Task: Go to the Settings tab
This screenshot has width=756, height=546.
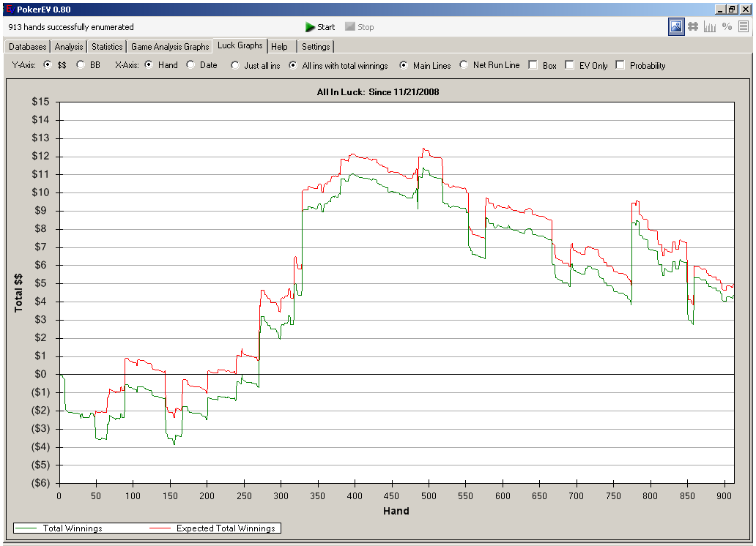Action: (x=316, y=47)
